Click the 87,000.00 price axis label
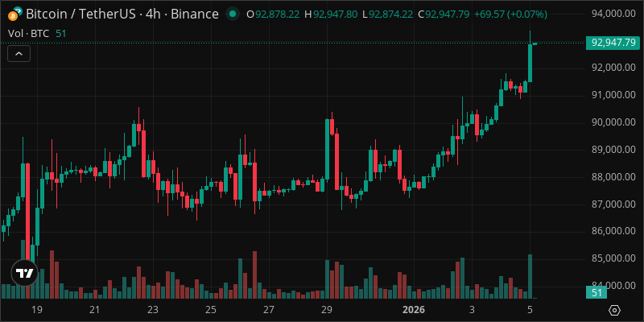The height and width of the screenshot is (322, 644). (613, 204)
